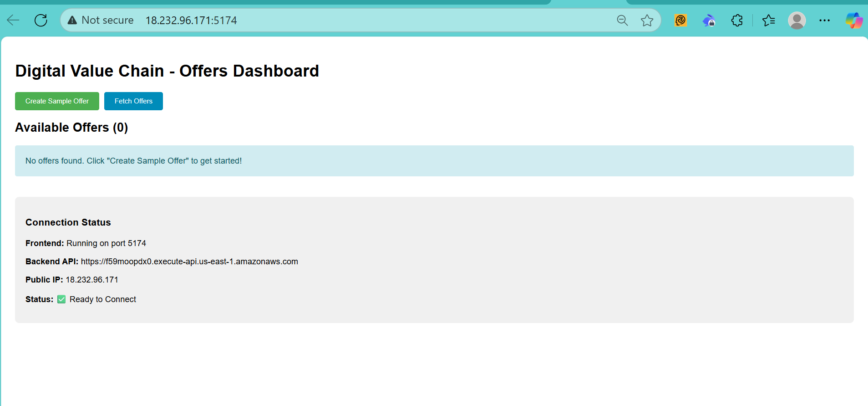Go back using the browser back arrow
868x406 pixels.
click(13, 20)
